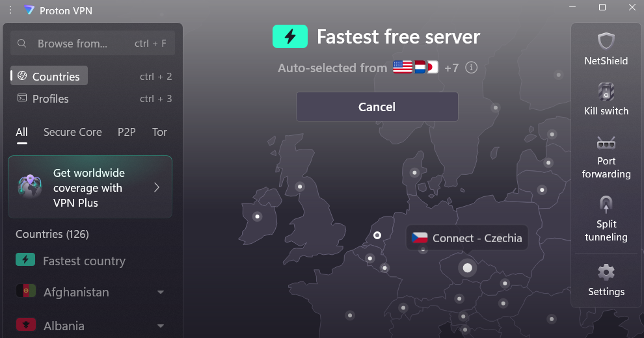
Task: Switch to the P2P tab
Action: tap(126, 132)
